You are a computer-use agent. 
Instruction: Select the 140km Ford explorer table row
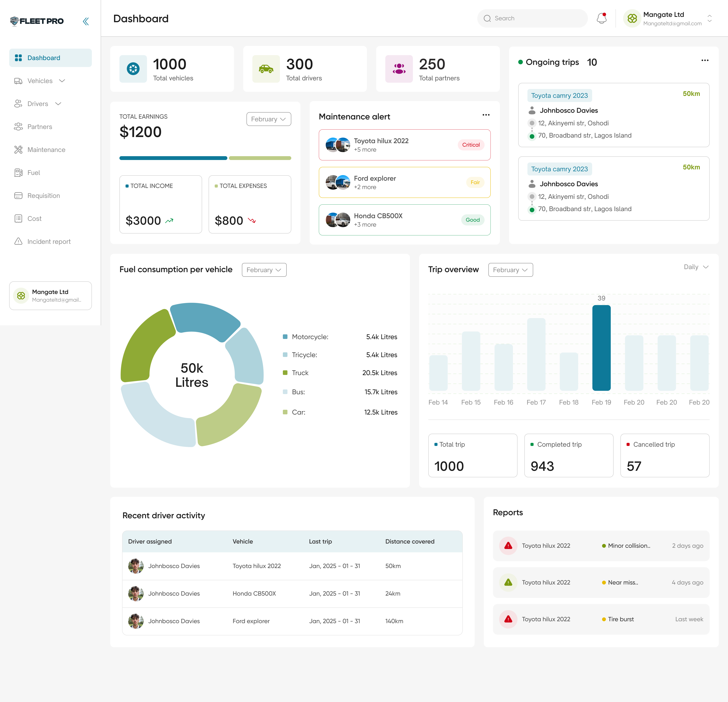[292, 621]
